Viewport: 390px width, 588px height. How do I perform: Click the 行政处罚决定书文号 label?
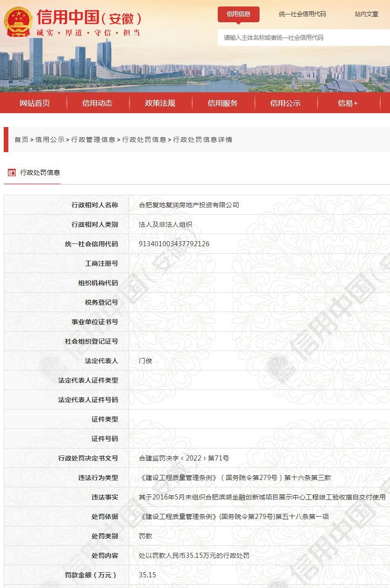[x=88, y=458]
